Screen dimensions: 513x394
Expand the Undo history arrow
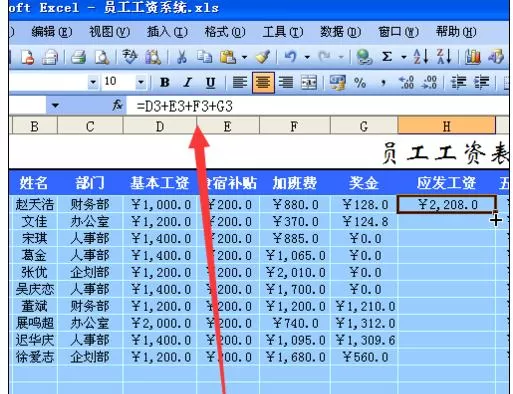[307, 57]
